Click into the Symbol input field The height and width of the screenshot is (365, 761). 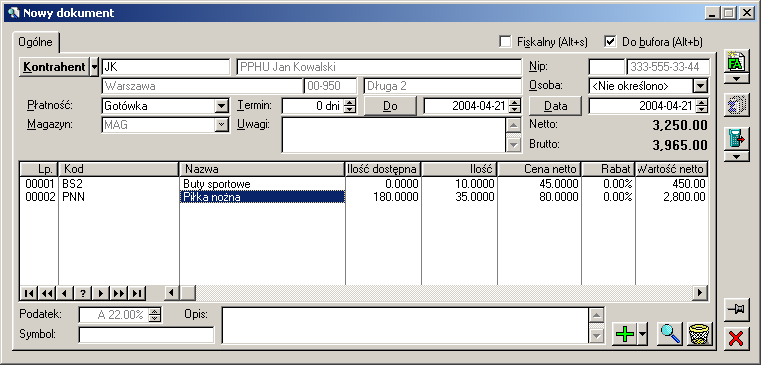click(x=146, y=334)
